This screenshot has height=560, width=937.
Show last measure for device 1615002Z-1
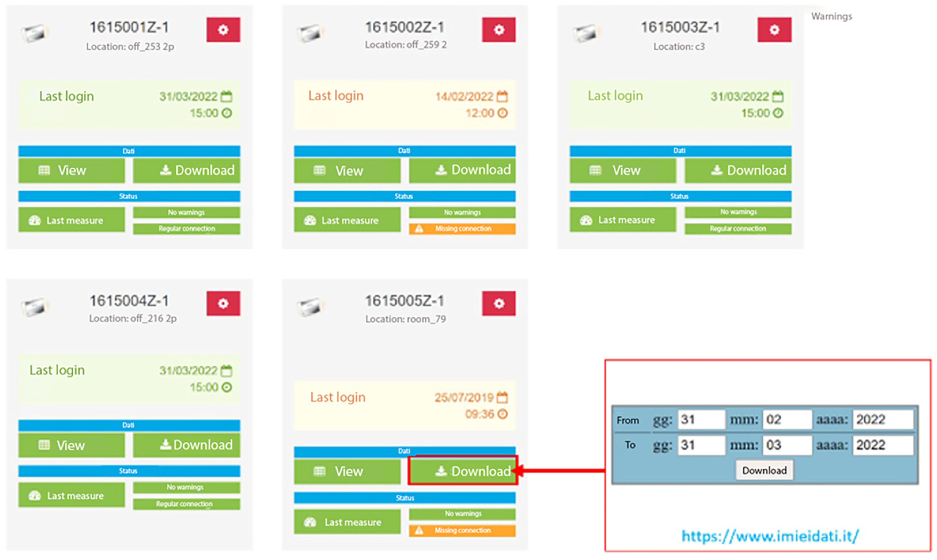click(x=347, y=220)
